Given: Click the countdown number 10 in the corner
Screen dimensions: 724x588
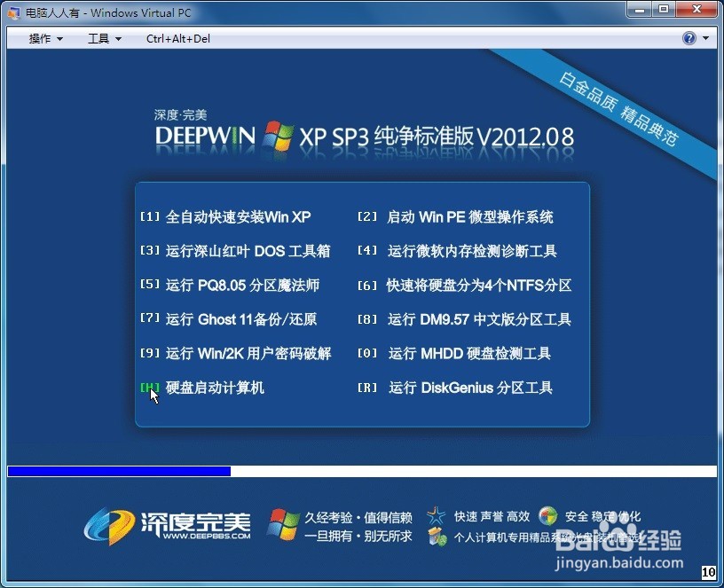Looking at the screenshot, I should click(708, 572).
